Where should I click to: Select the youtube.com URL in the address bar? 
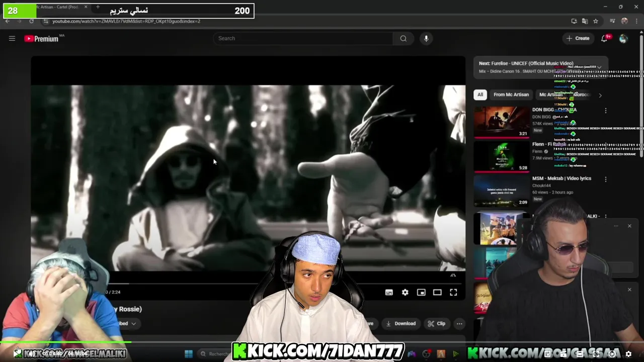[x=126, y=21]
